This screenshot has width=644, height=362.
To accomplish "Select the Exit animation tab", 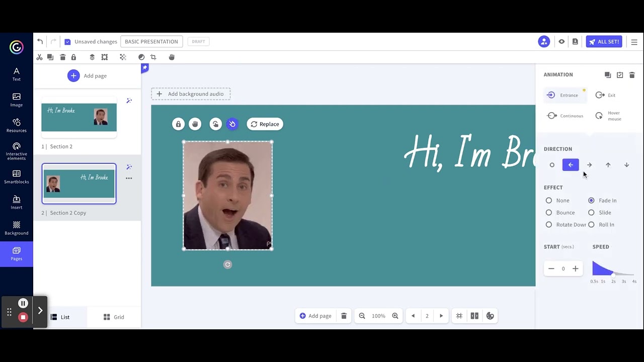I will 606,95.
